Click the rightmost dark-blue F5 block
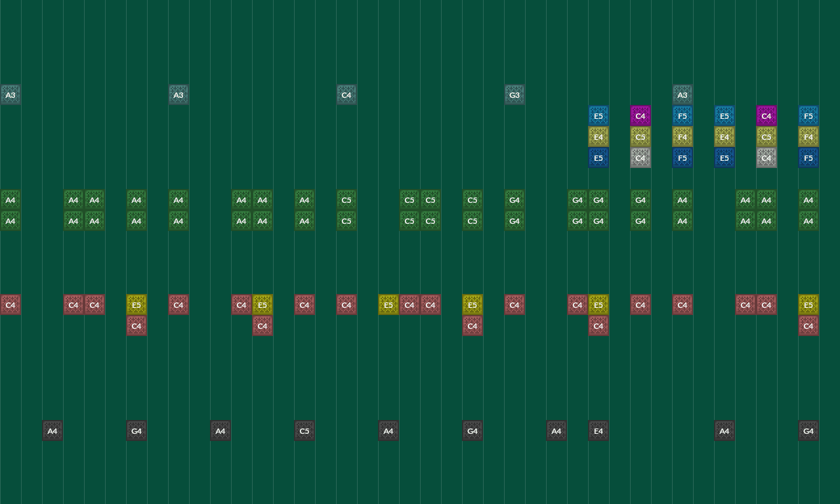Viewport: 840px width, 504px height. 808,157
